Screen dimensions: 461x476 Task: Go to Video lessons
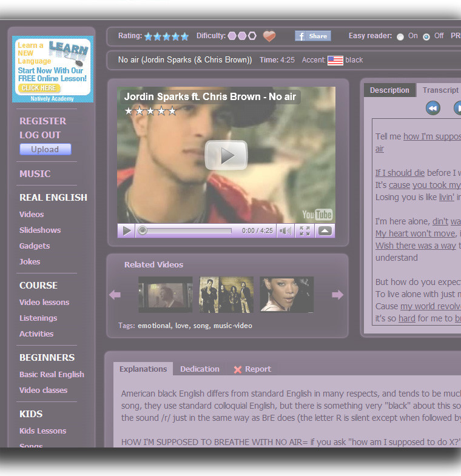44,303
